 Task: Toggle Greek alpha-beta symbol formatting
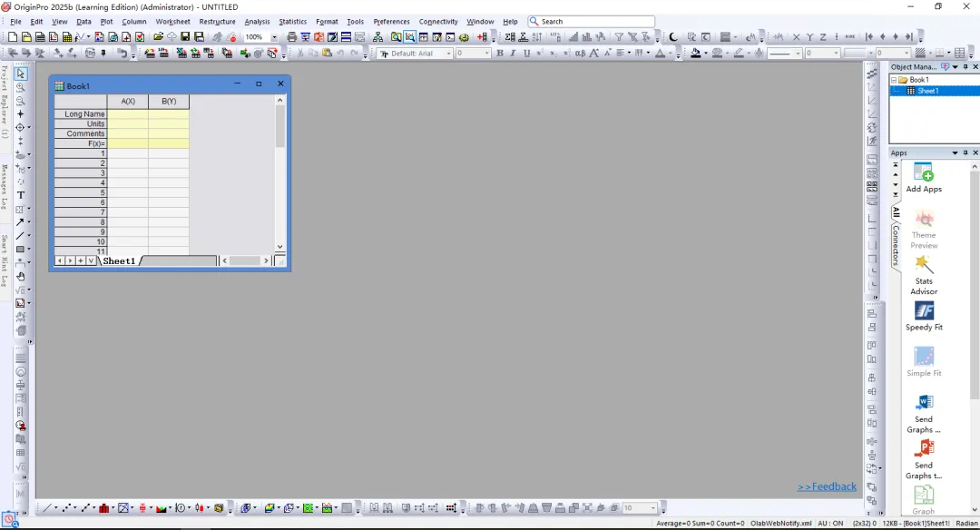point(580,54)
